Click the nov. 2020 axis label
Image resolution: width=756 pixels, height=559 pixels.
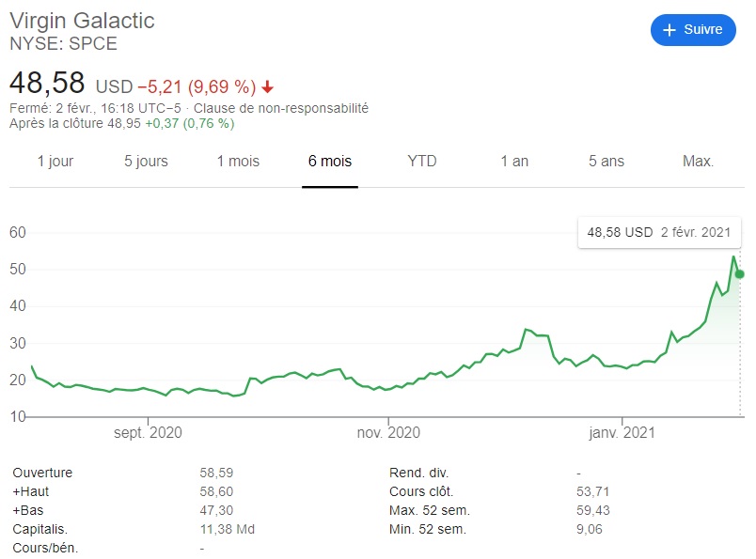tap(387, 432)
